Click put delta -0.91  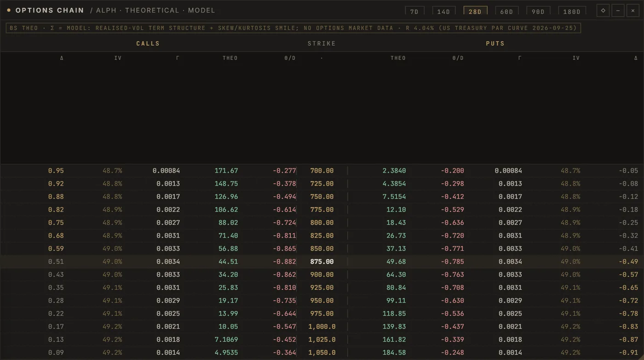tap(628, 353)
